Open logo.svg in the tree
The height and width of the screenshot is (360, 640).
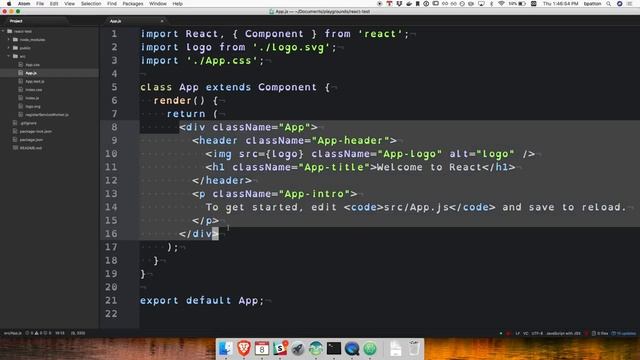[33, 107]
